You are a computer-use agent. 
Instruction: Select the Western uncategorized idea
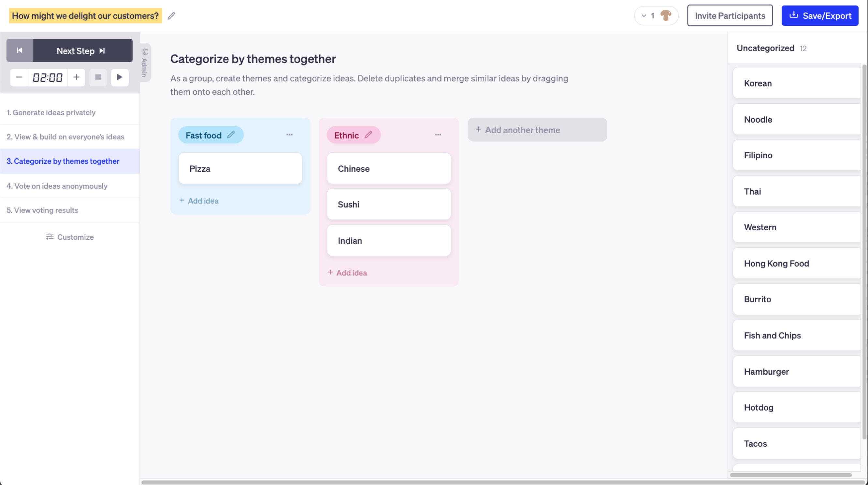797,227
